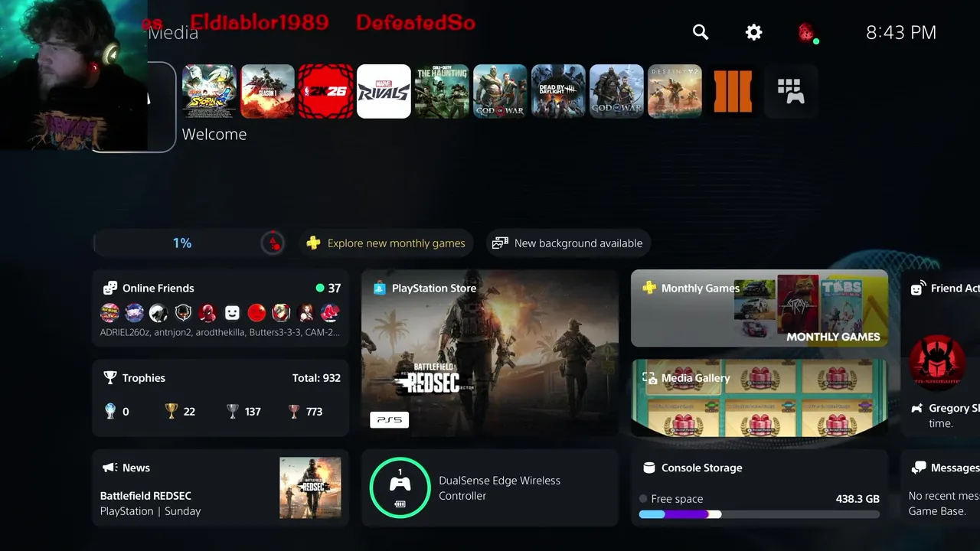Click the Media Gallery icon
The height and width of the screenshot is (551, 980).
649,378
